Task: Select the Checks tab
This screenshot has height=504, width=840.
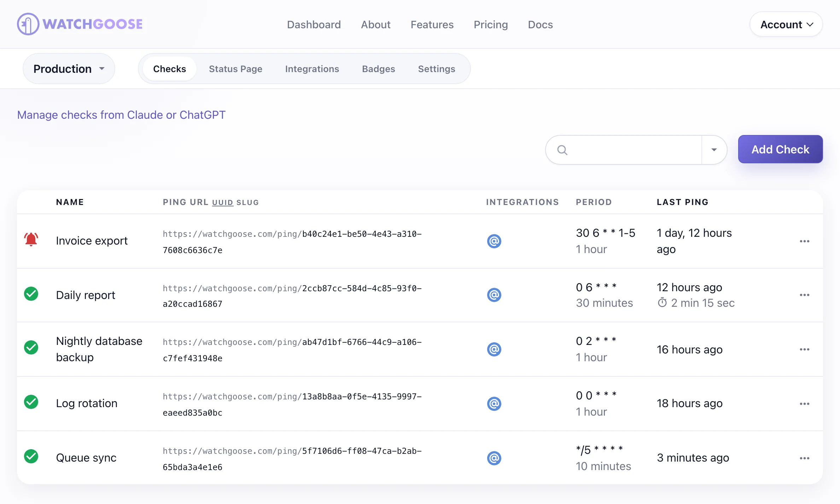Action: pos(170,69)
